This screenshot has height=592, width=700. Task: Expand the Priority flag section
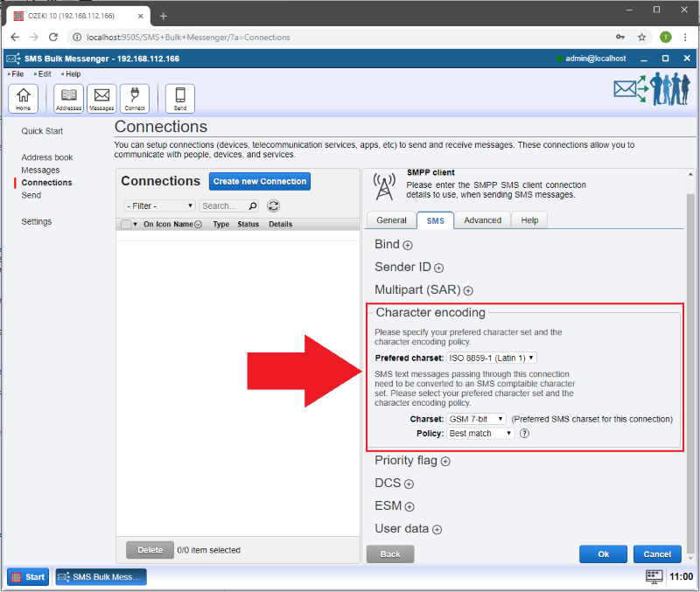click(x=445, y=462)
